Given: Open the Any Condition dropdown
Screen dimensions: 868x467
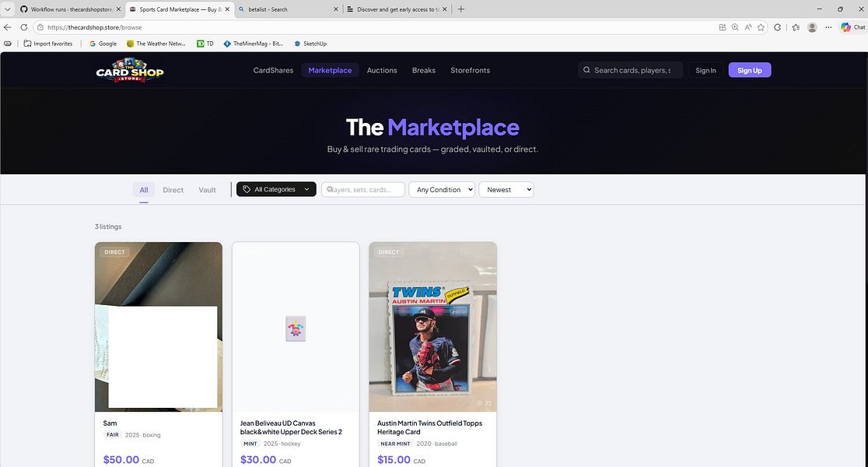Looking at the screenshot, I should tap(442, 189).
